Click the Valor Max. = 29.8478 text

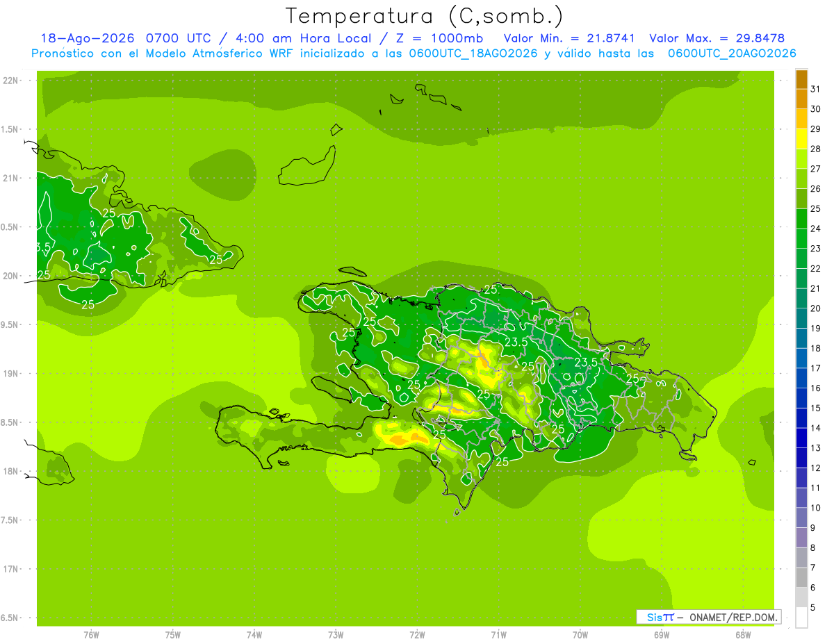(x=717, y=38)
